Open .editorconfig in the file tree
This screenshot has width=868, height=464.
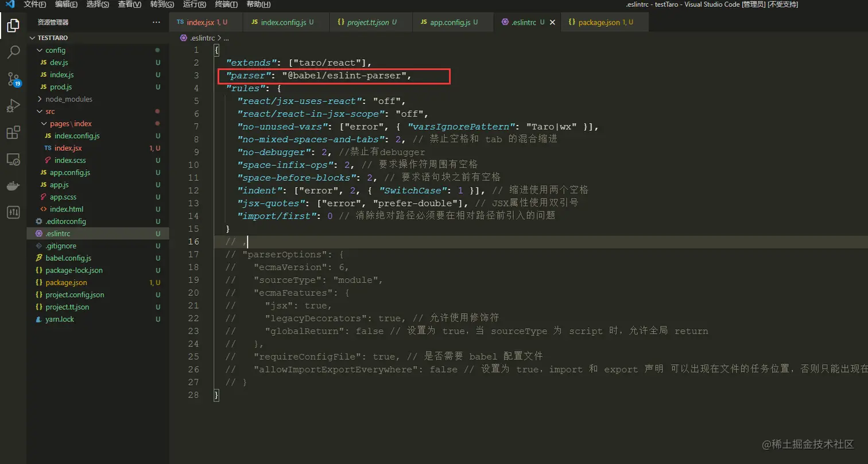pos(98,221)
